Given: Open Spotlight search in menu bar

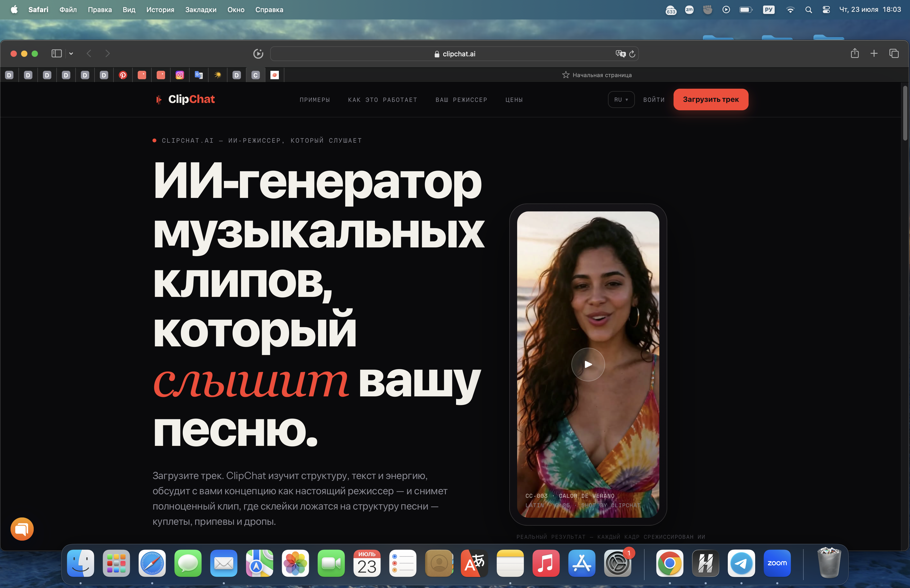Looking at the screenshot, I should coord(808,9).
